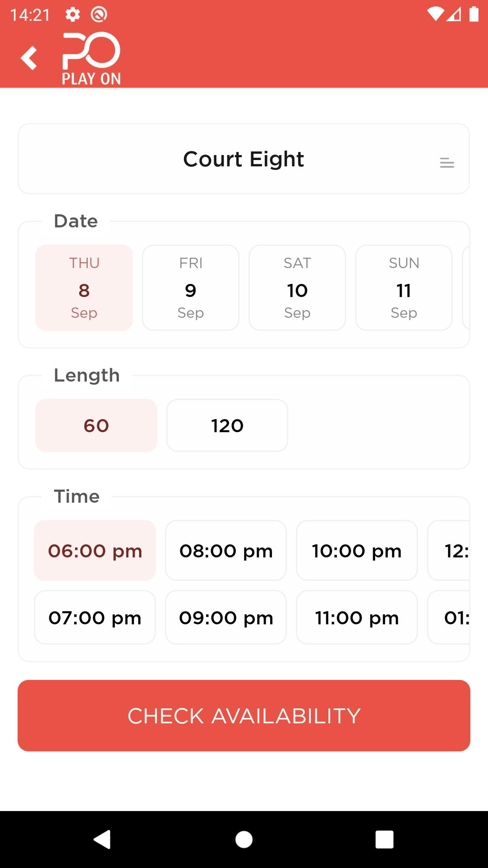Tap Android recent apps square
The width and height of the screenshot is (488, 868).
pos(385,840)
